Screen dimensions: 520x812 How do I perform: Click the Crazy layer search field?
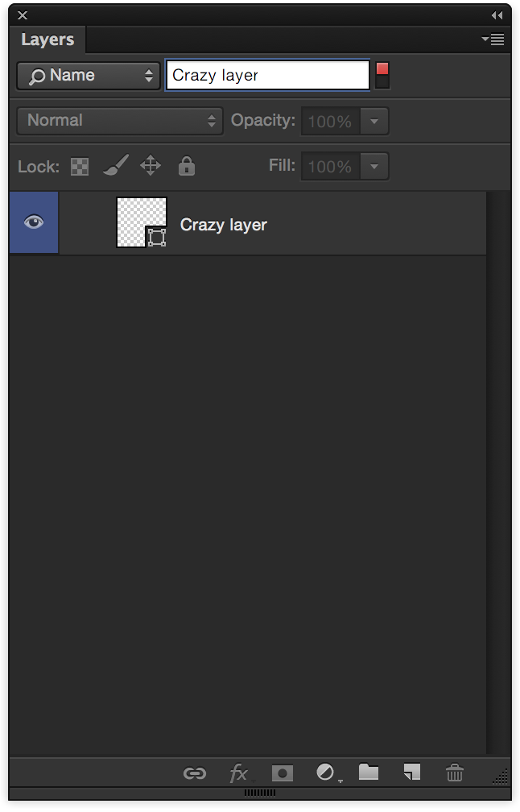(x=267, y=76)
